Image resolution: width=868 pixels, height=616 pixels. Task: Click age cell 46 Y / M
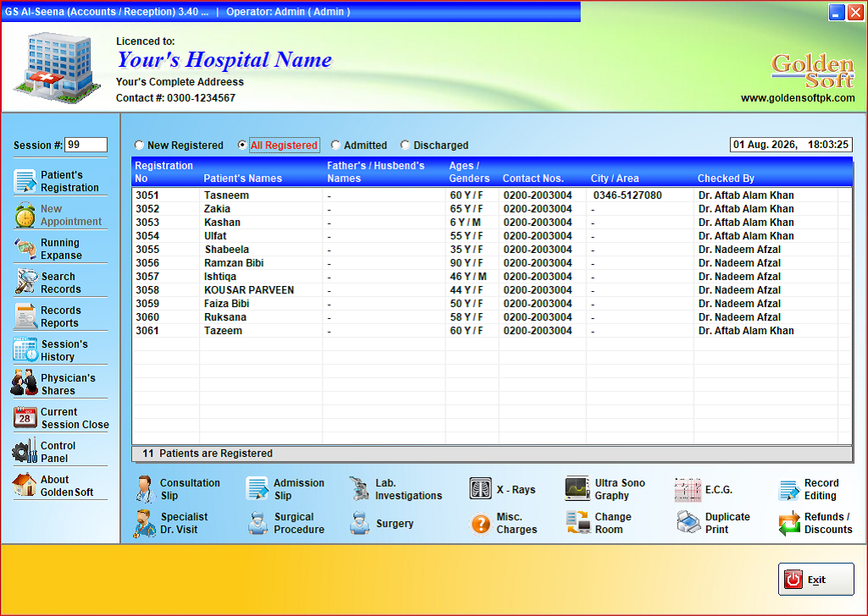[467, 277]
